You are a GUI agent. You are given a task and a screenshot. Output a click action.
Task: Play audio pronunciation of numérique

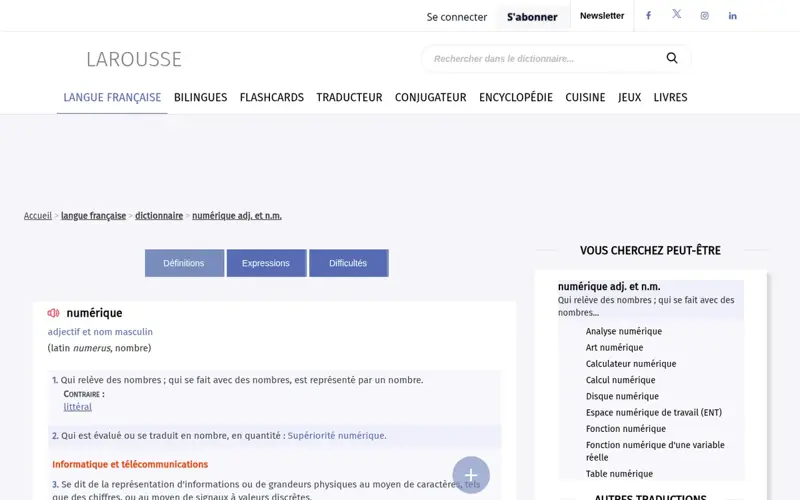click(x=53, y=313)
